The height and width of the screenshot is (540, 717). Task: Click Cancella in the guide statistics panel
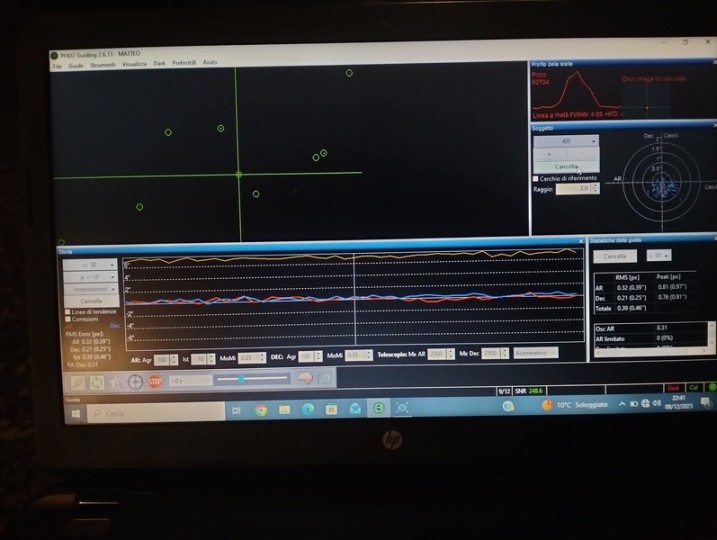(615, 256)
